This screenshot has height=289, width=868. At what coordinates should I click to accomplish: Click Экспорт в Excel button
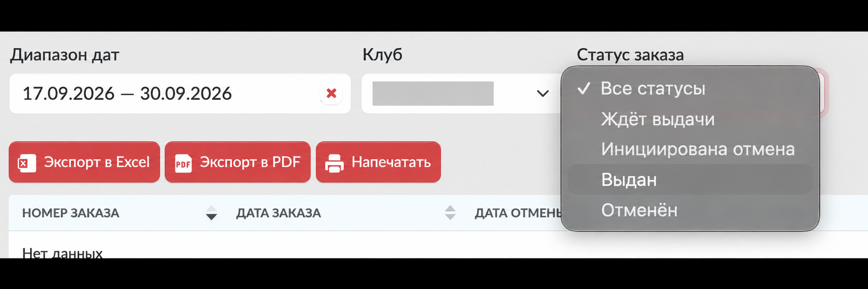pyautogui.click(x=84, y=162)
